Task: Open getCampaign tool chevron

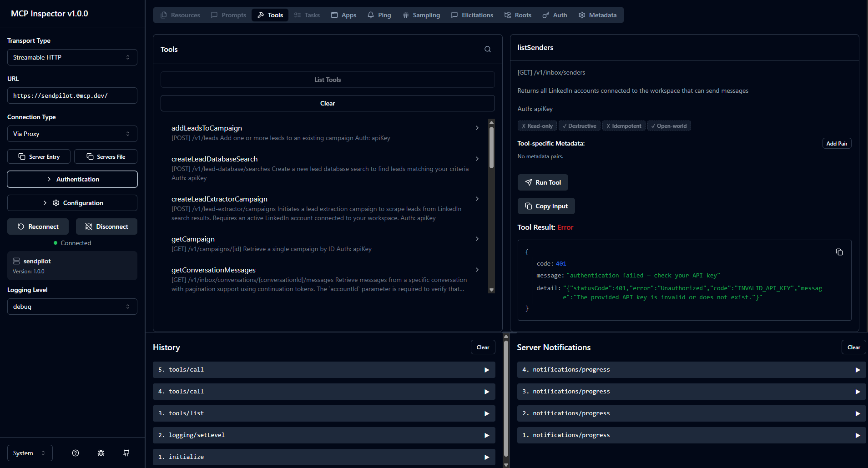Action: [x=477, y=239]
